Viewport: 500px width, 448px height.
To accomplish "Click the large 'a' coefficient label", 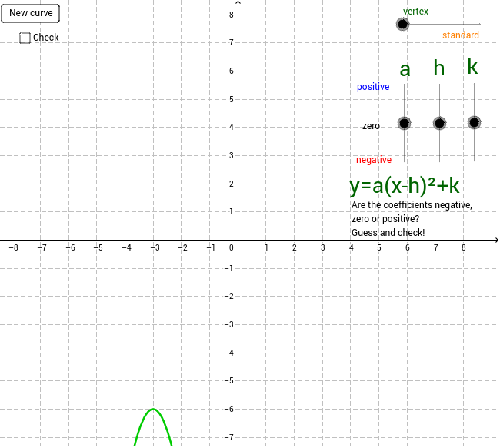I will [405, 69].
